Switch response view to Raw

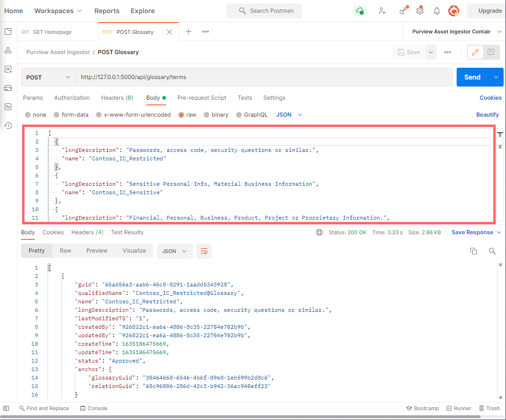(65, 251)
